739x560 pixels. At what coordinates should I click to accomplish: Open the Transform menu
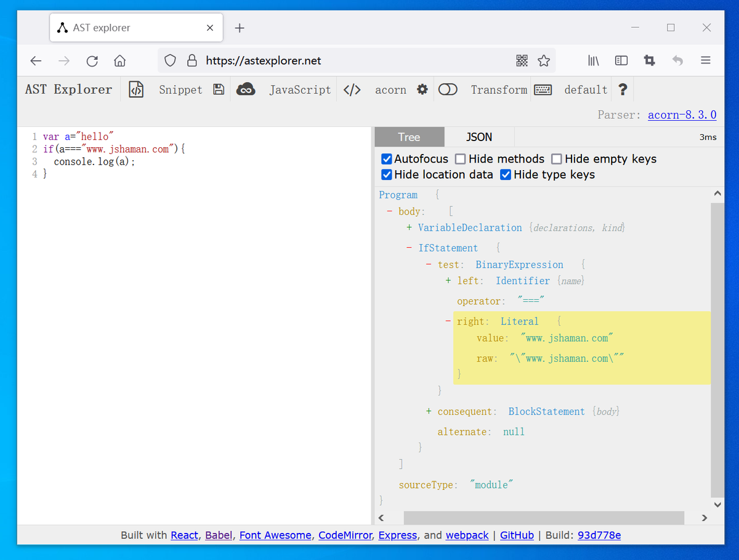point(499,89)
